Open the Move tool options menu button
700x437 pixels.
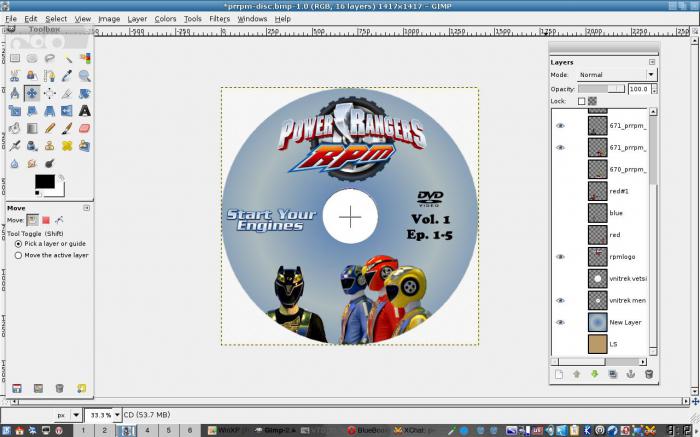pyautogui.click(x=87, y=208)
